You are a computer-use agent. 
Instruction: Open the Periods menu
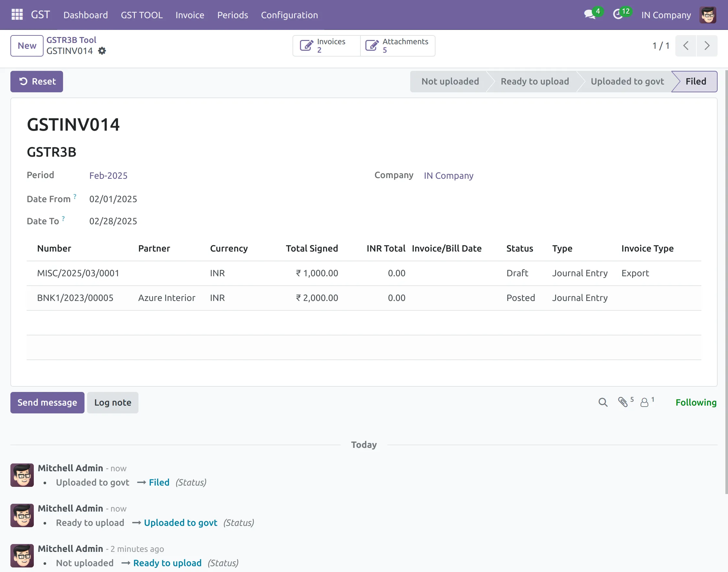[x=232, y=15]
